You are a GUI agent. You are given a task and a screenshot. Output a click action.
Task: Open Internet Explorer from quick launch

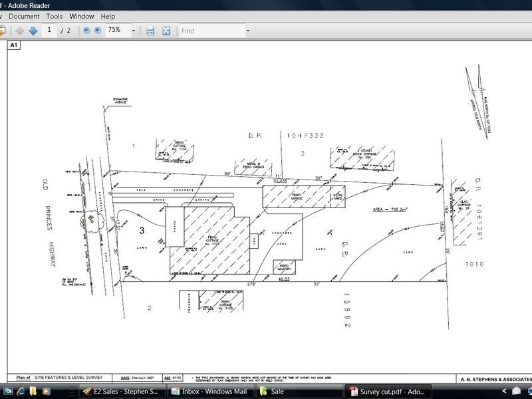(x=21, y=391)
